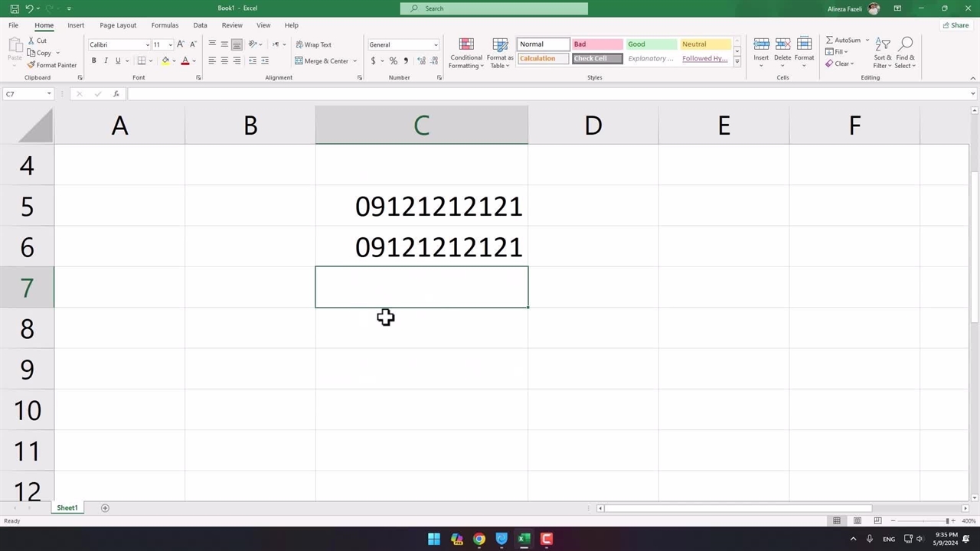This screenshot has height=551, width=980.
Task: Click the Share button
Action: coord(955,25)
